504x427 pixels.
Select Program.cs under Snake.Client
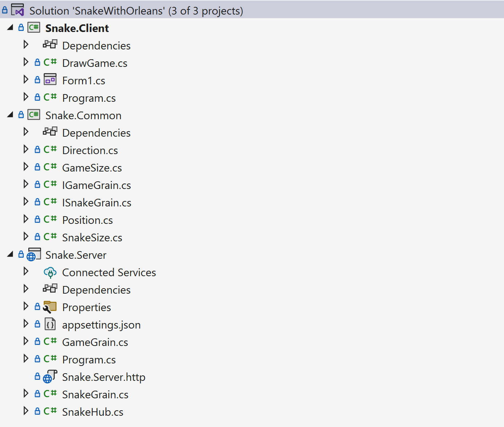pos(89,98)
